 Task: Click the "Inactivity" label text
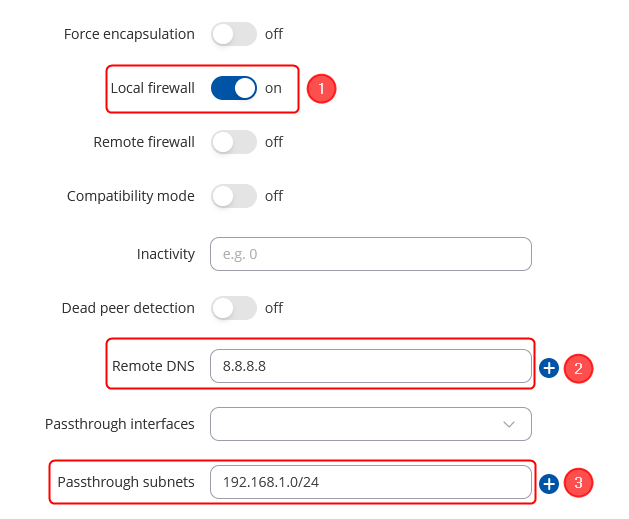166,254
